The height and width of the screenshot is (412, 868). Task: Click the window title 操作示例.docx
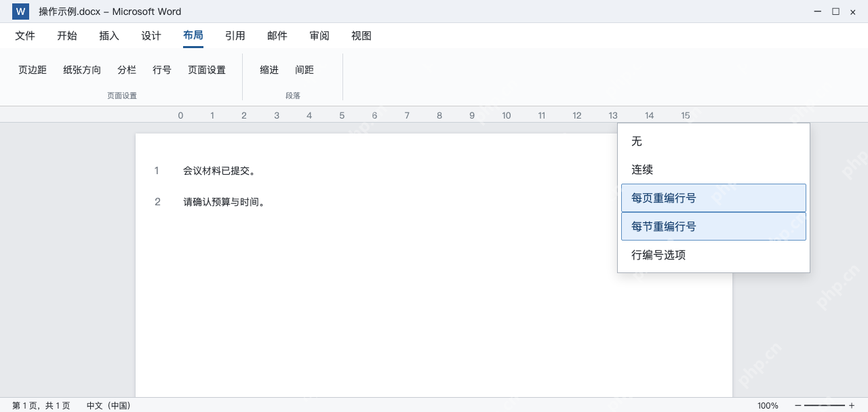(x=69, y=12)
